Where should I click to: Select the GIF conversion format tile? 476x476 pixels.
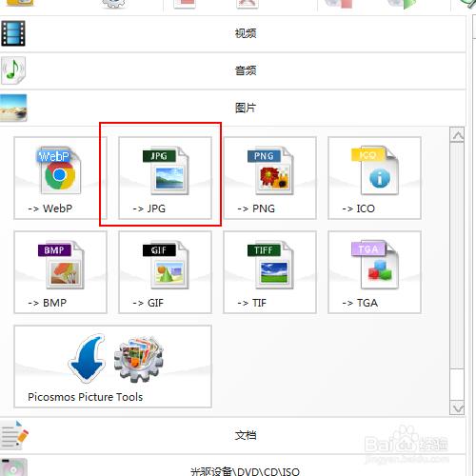tap(165, 272)
